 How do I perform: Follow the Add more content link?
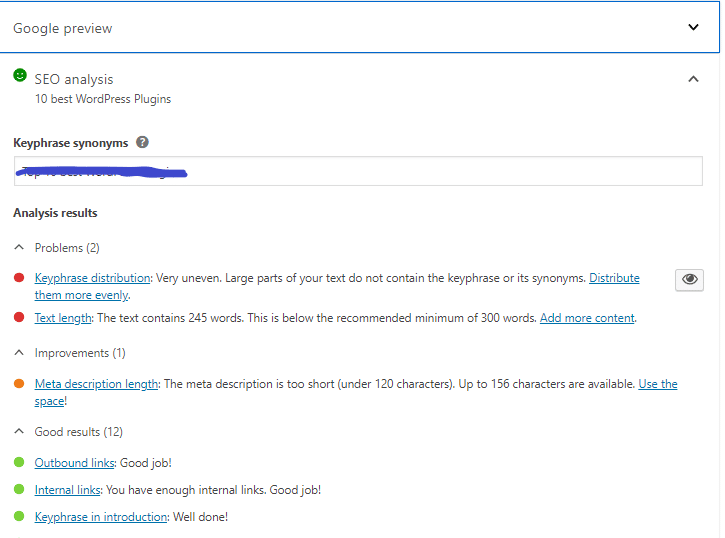587,318
